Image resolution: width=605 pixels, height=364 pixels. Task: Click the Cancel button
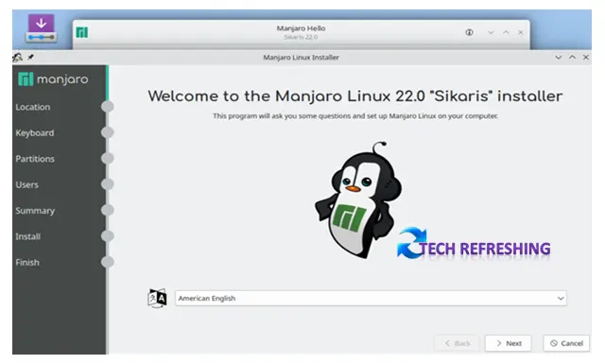(566, 343)
